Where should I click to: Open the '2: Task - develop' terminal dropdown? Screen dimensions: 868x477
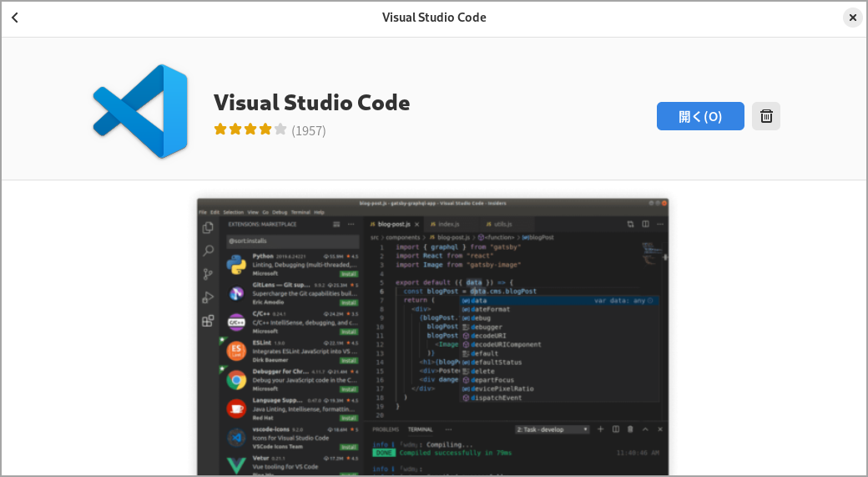click(x=553, y=429)
